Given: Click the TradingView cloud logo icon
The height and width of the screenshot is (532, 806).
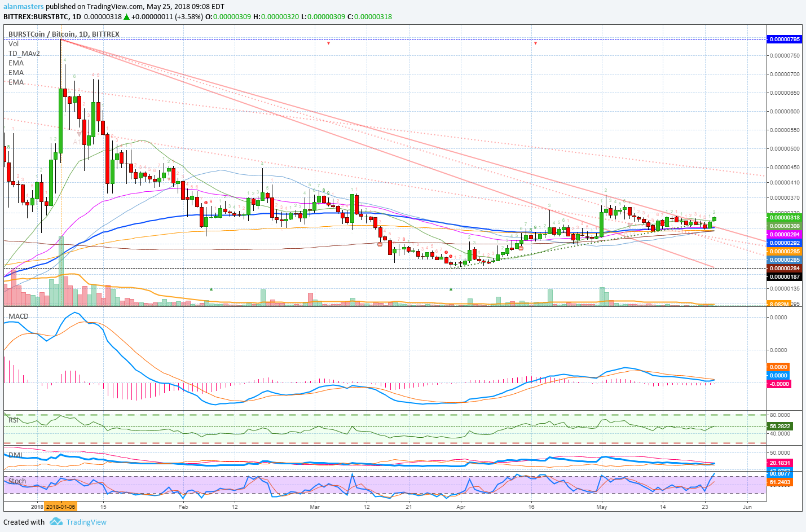Looking at the screenshot, I should [56, 522].
